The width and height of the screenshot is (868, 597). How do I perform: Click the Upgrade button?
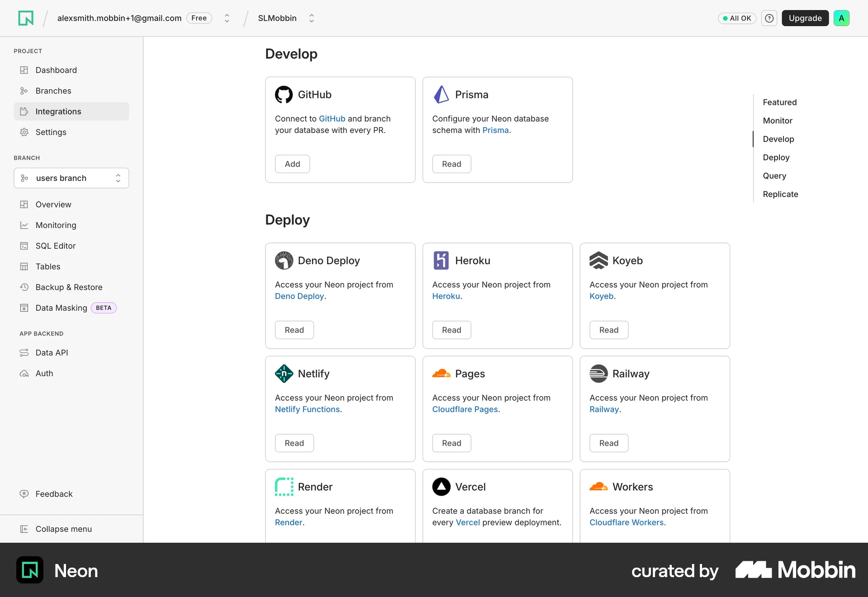(x=805, y=18)
